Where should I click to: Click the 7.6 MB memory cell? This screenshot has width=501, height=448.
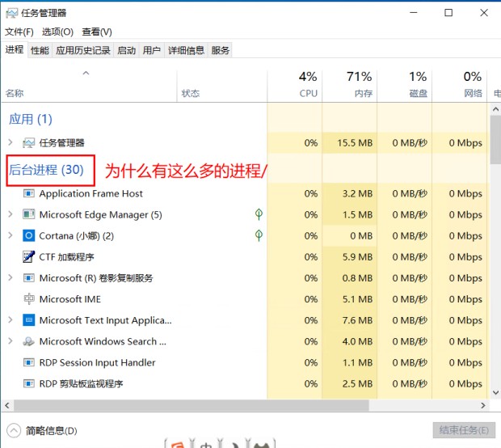click(350, 320)
